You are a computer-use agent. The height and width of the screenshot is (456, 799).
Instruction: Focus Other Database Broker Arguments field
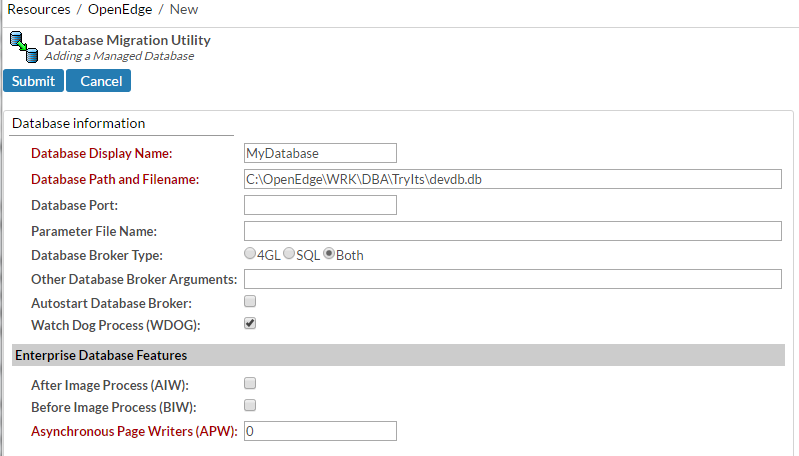[513, 279]
